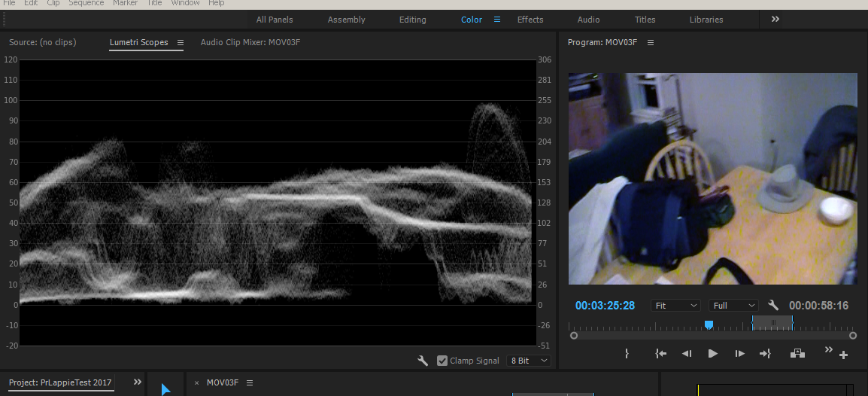Select the Selection tool arrow
The height and width of the screenshot is (396, 868).
pyautogui.click(x=165, y=388)
